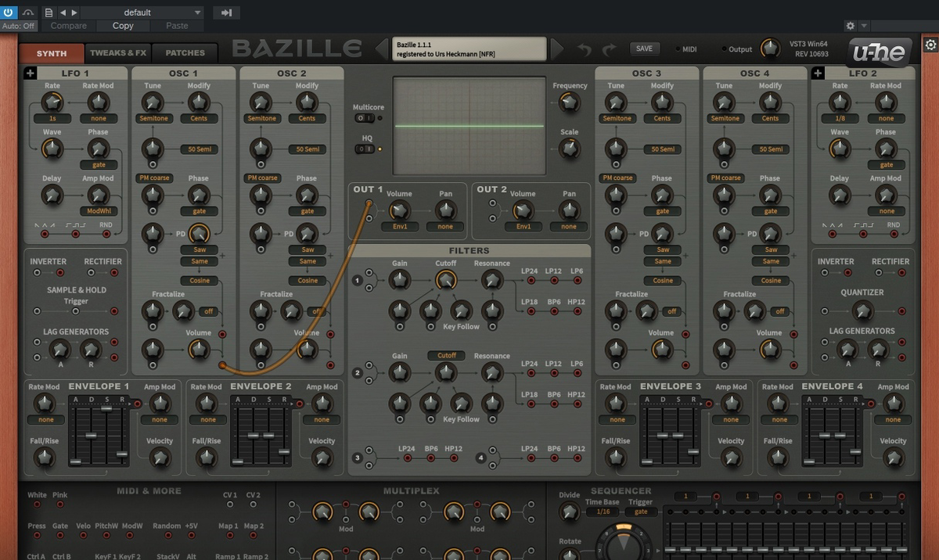Click the Filter 1 HP12 output jack
This screenshot has height=560, width=939.
tap(577, 311)
